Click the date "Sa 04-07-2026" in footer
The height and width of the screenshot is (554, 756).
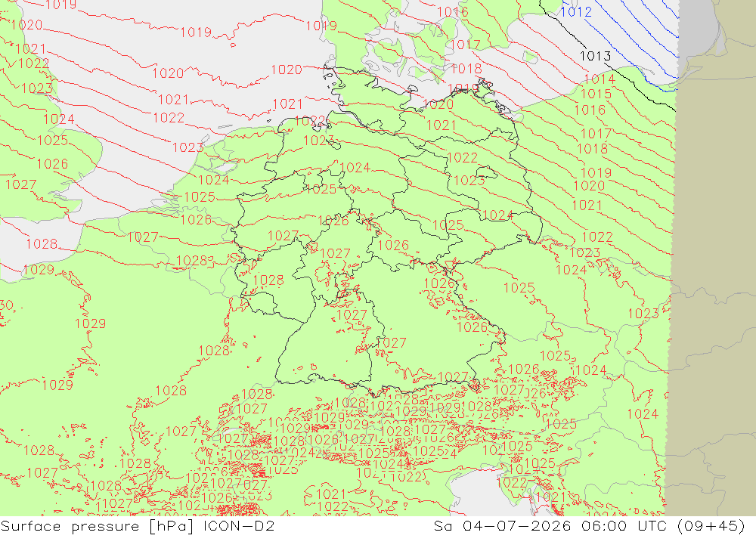(x=502, y=525)
